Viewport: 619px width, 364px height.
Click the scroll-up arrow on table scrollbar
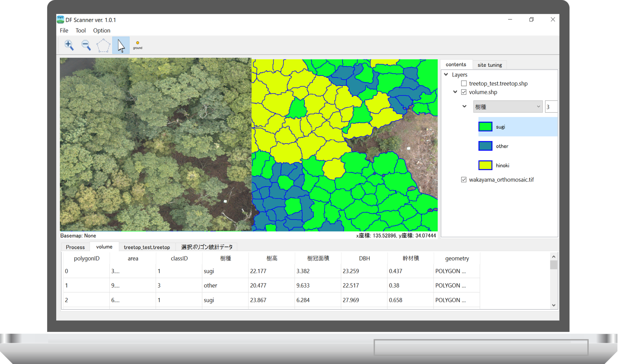pyautogui.click(x=554, y=256)
